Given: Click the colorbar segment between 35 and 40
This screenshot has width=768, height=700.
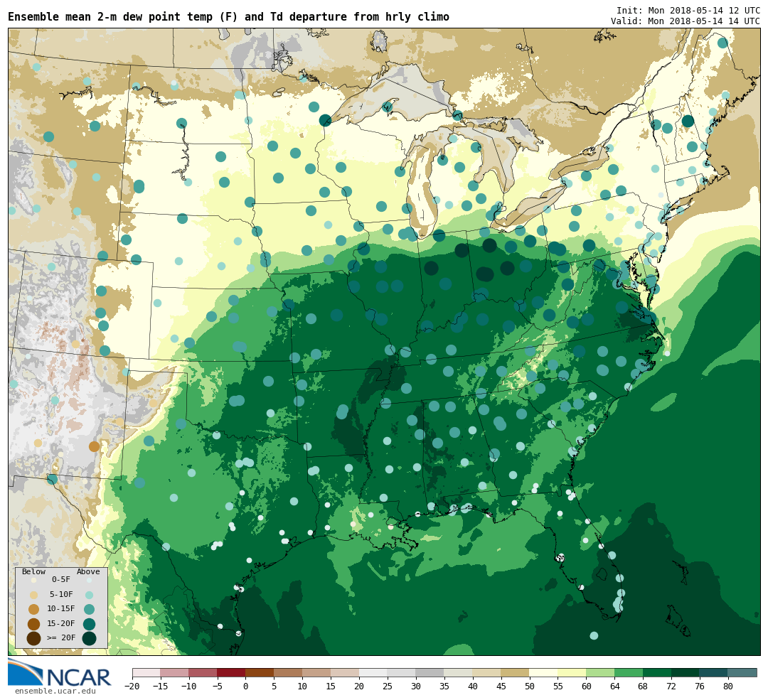Looking at the screenshot, I should click(x=459, y=672).
